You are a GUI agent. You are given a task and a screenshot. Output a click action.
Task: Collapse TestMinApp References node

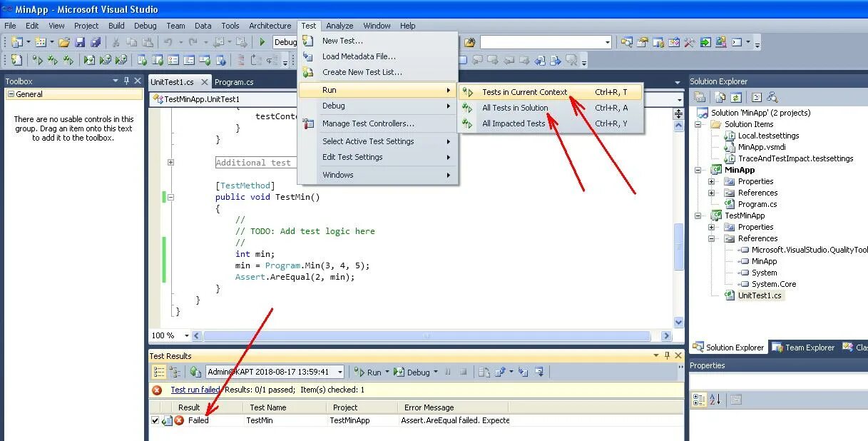tap(711, 238)
